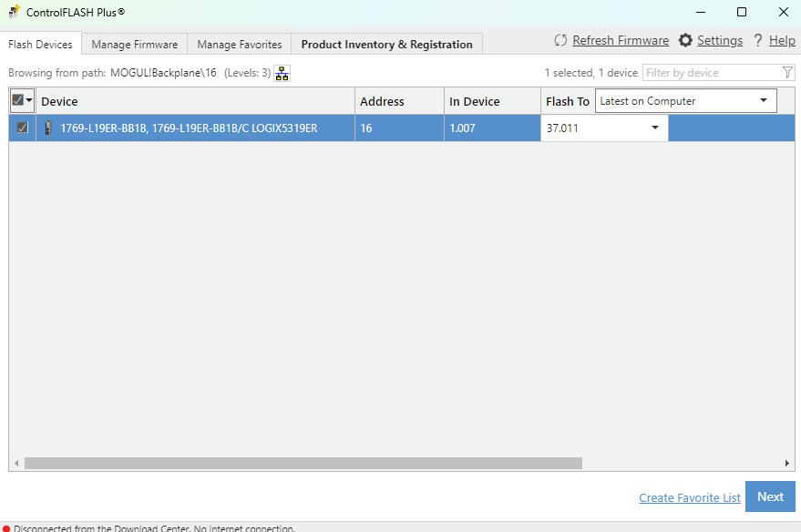Open the Manage Favorites tab
The height and width of the screenshot is (532, 801).
[240, 45]
